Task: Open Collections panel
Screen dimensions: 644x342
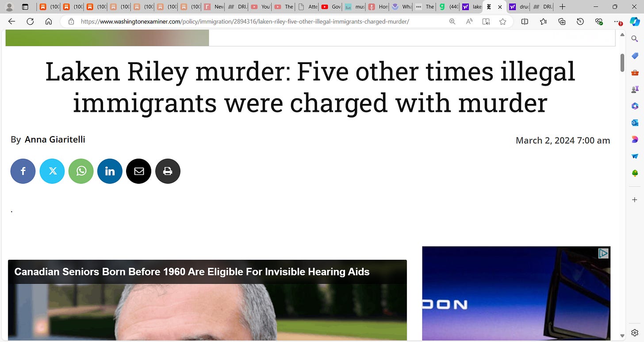Action: [562, 21]
